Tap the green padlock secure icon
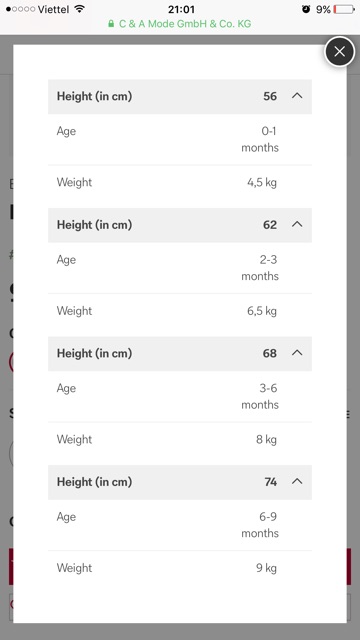360x640 pixels. tap(111, 24)
